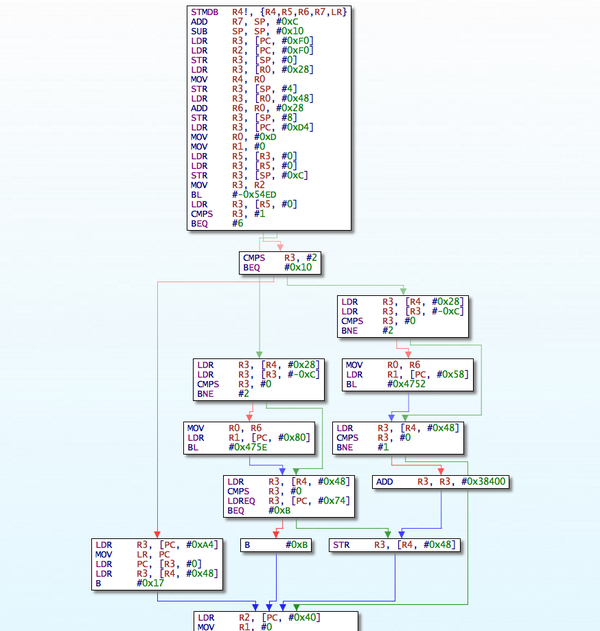Select the standalone B #0xB block
This screenshot has width=600, height=631.
point(276,545)
